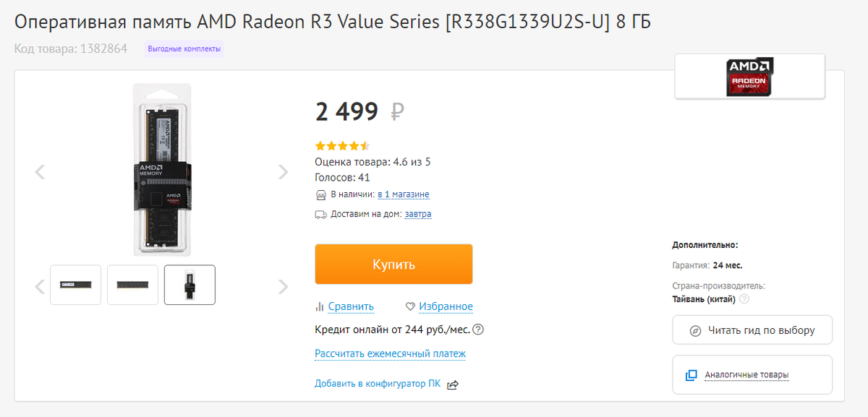Click the завтра home delivery link
Viewport: 868px width, 417px height.
419,214
